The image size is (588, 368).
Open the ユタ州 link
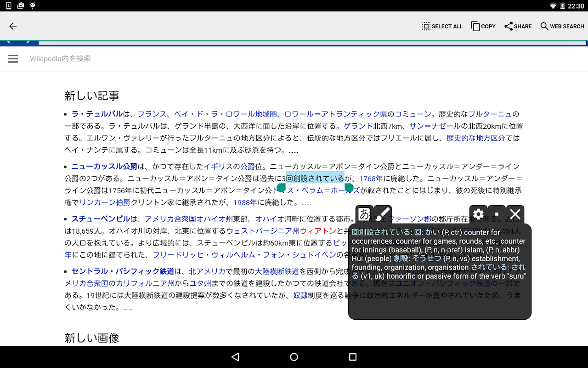point(200,283)
